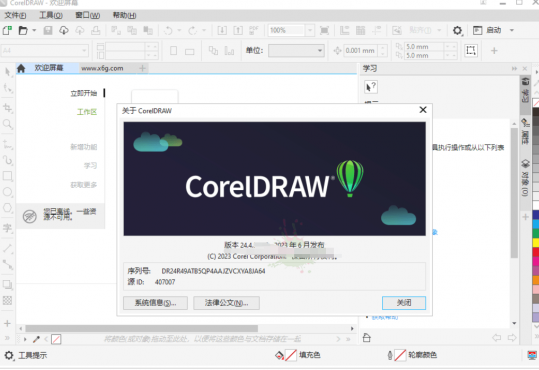Click 关闭 button in About dialog
The height and width of the screenshot is (370, 539).
(x=404, y=303)
